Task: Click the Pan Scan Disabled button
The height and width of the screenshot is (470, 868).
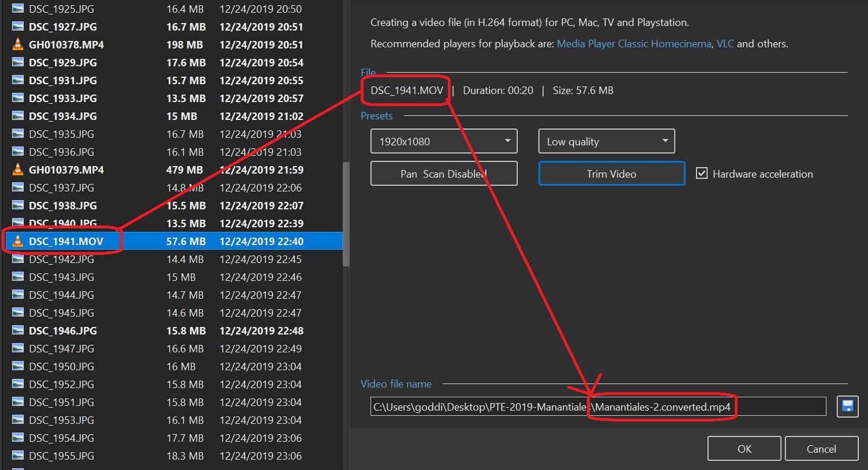Action: click(x=443, y=174)
